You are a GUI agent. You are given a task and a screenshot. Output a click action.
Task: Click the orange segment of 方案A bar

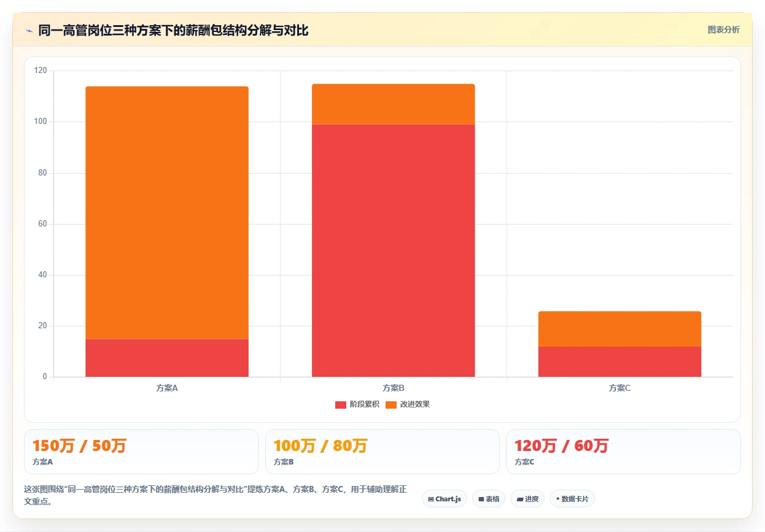(167, 212)
